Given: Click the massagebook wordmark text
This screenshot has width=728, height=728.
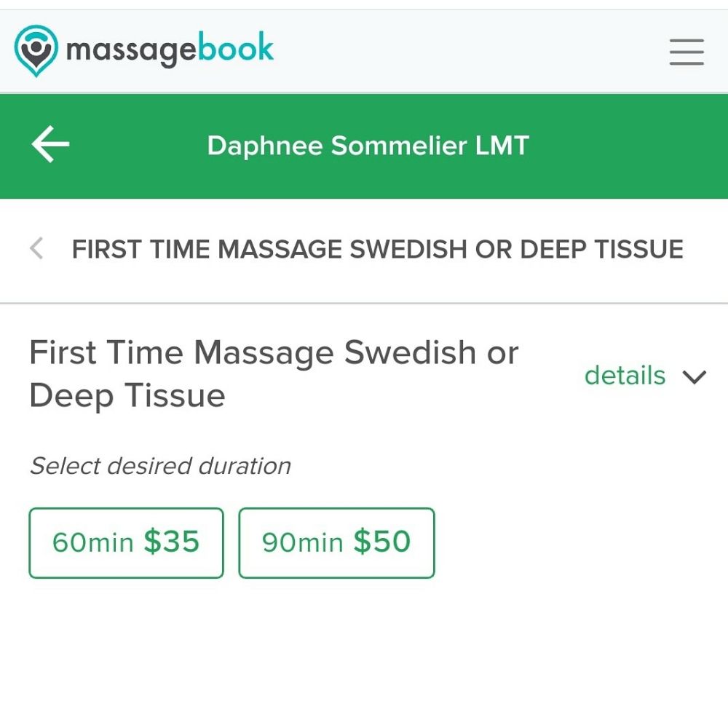Looking at the screenshot, I should pyautogui.click(x=169, y=50).
